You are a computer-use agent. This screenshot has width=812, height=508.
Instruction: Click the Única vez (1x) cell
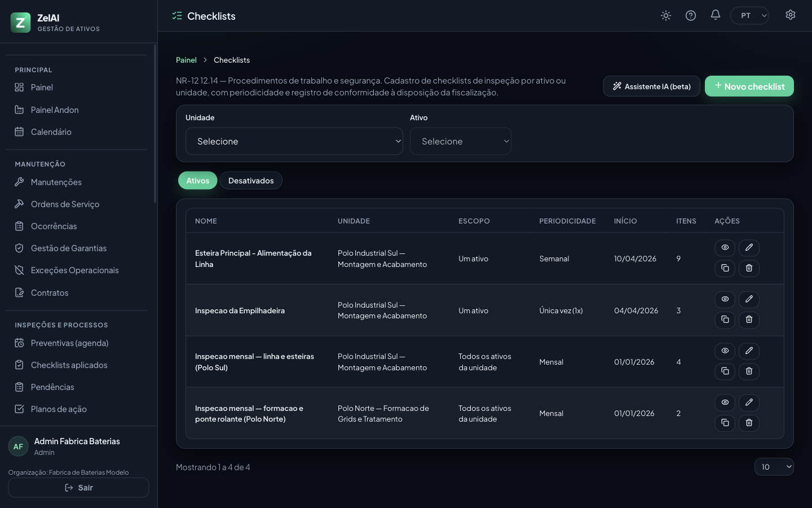pos(561,310)
